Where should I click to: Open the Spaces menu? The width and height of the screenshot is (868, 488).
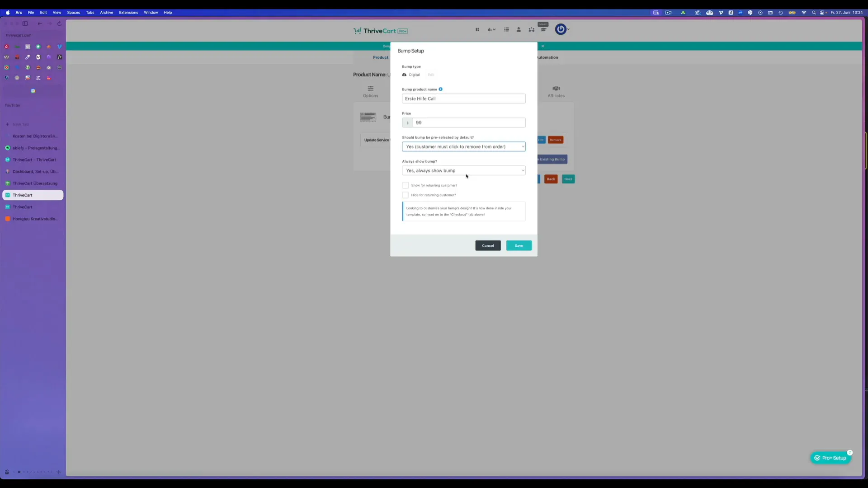click(73, 13)
